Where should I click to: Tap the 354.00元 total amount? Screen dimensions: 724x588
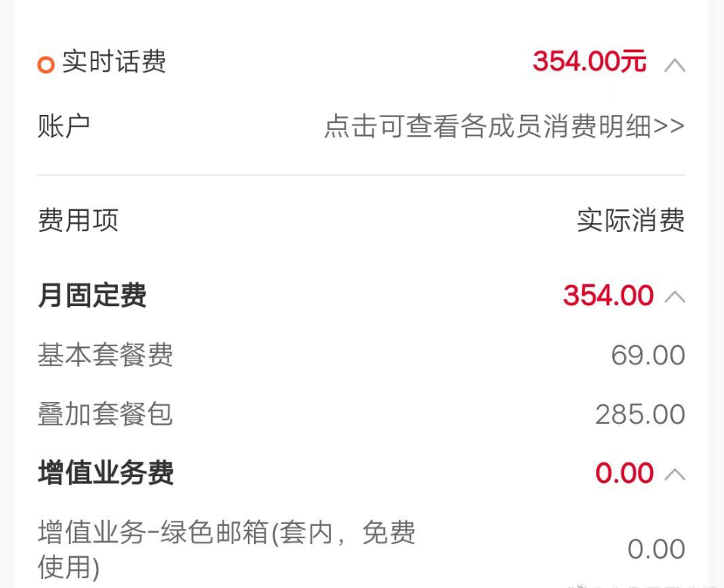coord(589,61)
